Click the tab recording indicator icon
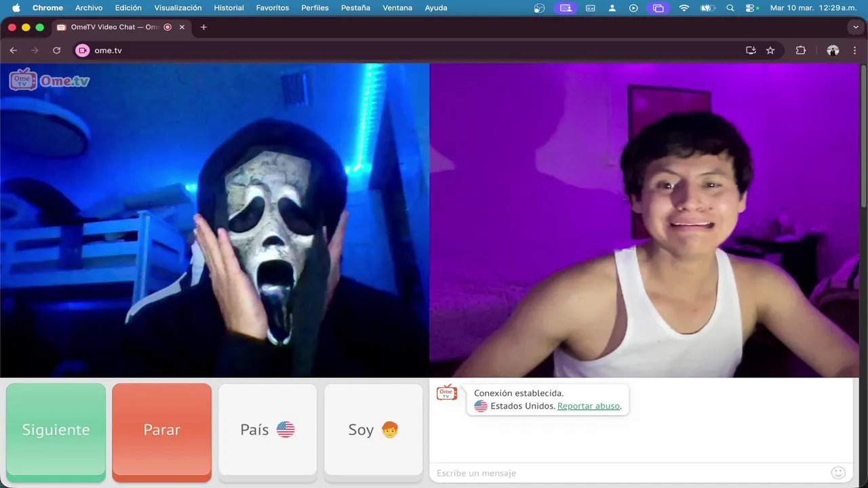The width and height of the screenshot is (868, 488). [167, 27]
